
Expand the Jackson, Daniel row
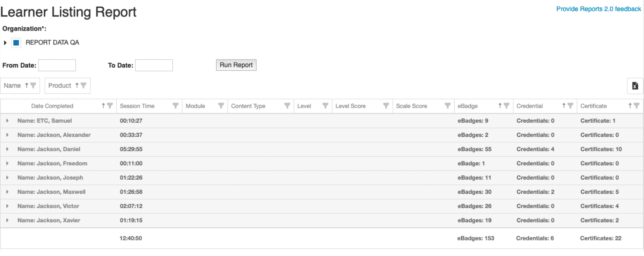coord(7,149)
